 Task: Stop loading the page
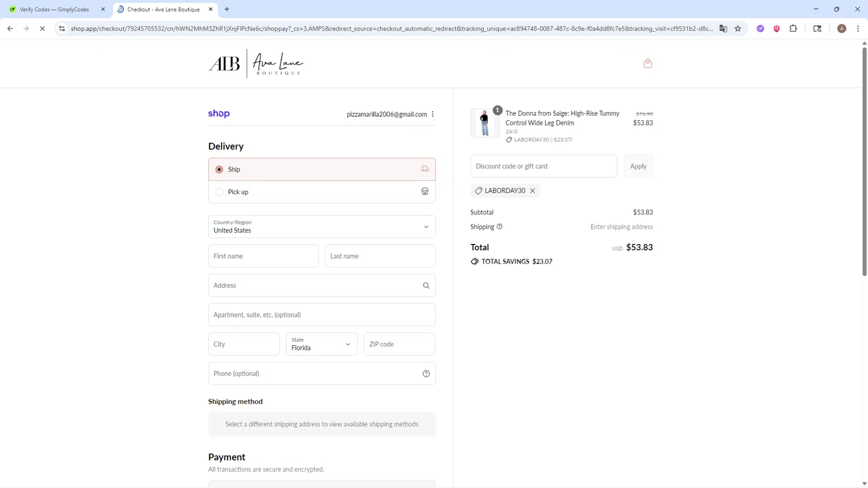42,28
